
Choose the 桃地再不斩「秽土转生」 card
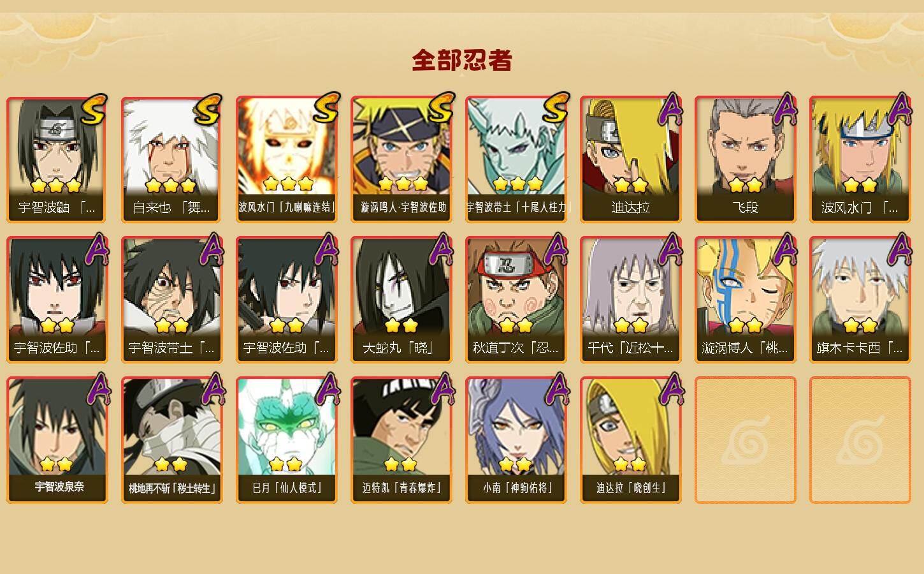tap(171, 440)
